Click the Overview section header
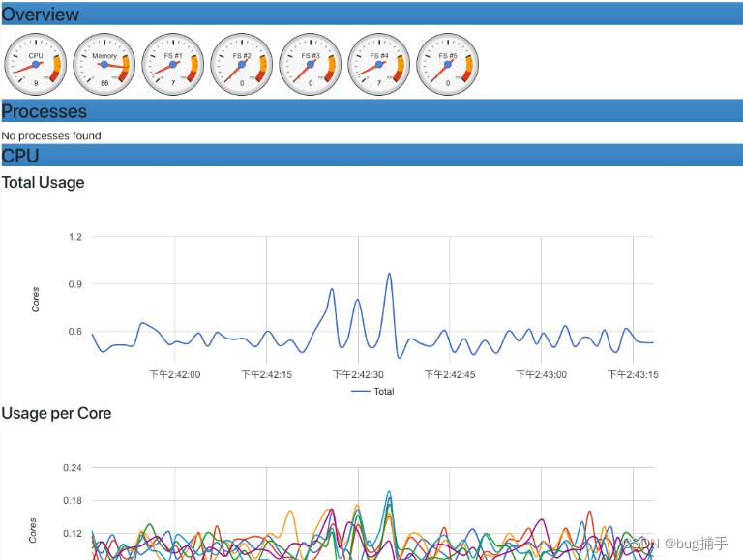 [x=371, y=14]
